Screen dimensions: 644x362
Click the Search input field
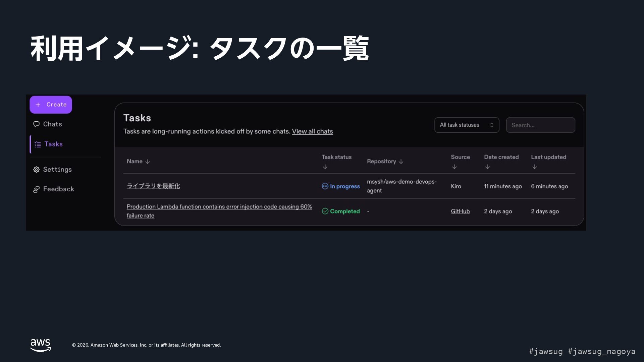point(540,125)
